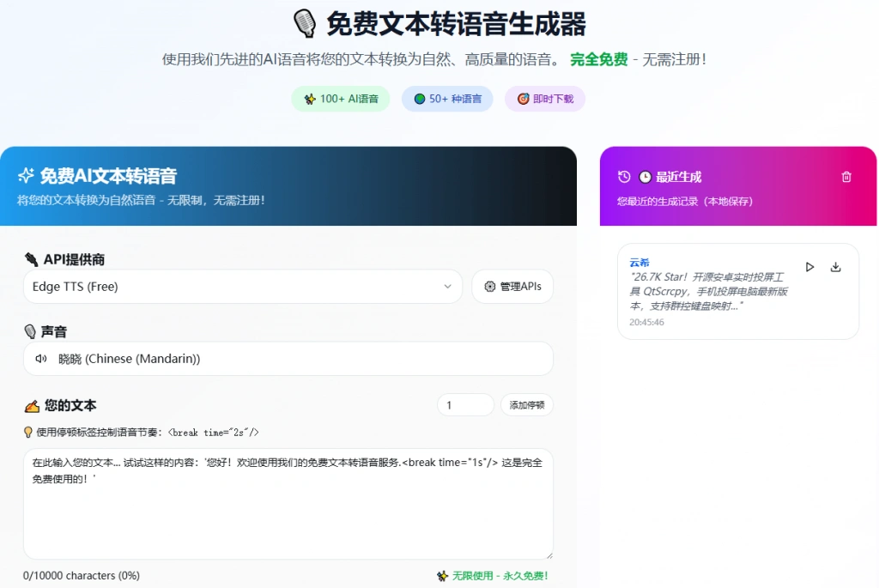Click the 管理APIs button
The image size is (879, 588).
tap(512, 287)
